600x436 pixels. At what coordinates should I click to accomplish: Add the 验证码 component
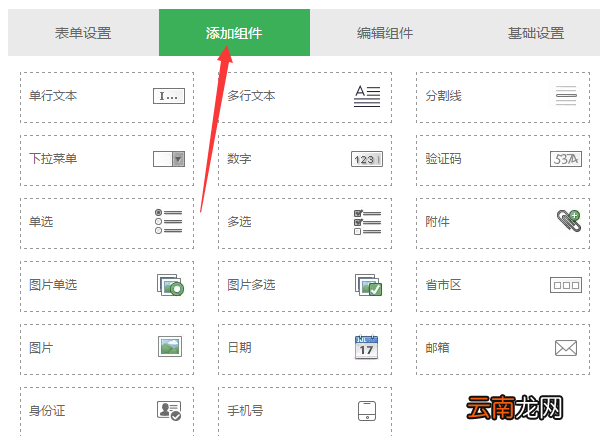[503, 160]
